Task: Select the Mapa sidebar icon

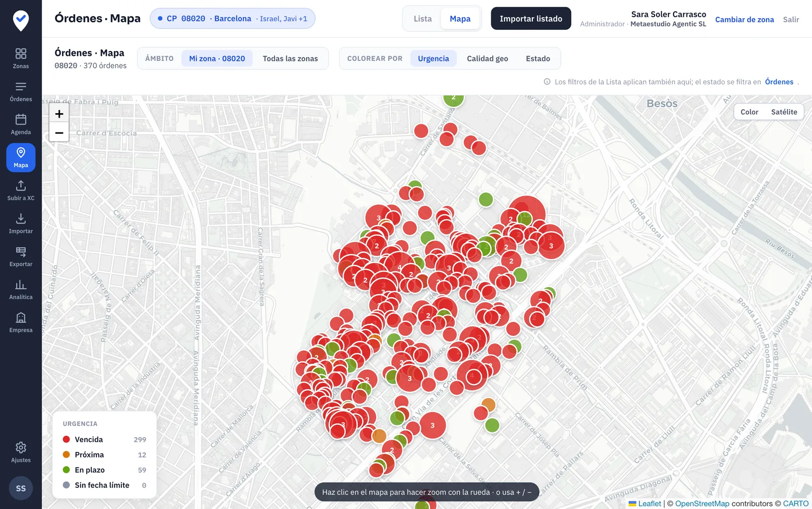Action: (x=21, y=157)
